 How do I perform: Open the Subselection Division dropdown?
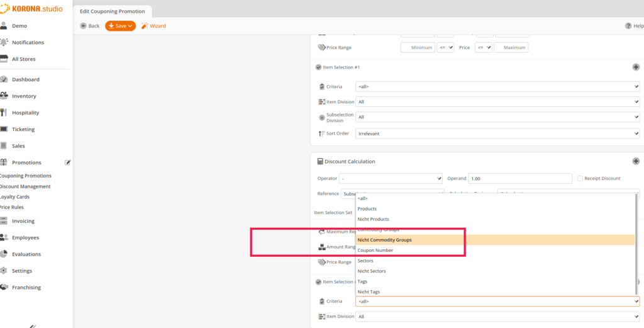[x=497, y=117]
